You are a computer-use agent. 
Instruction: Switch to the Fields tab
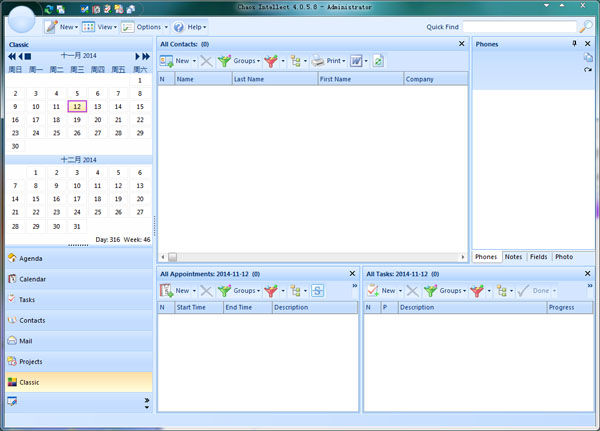pos(538,257)
